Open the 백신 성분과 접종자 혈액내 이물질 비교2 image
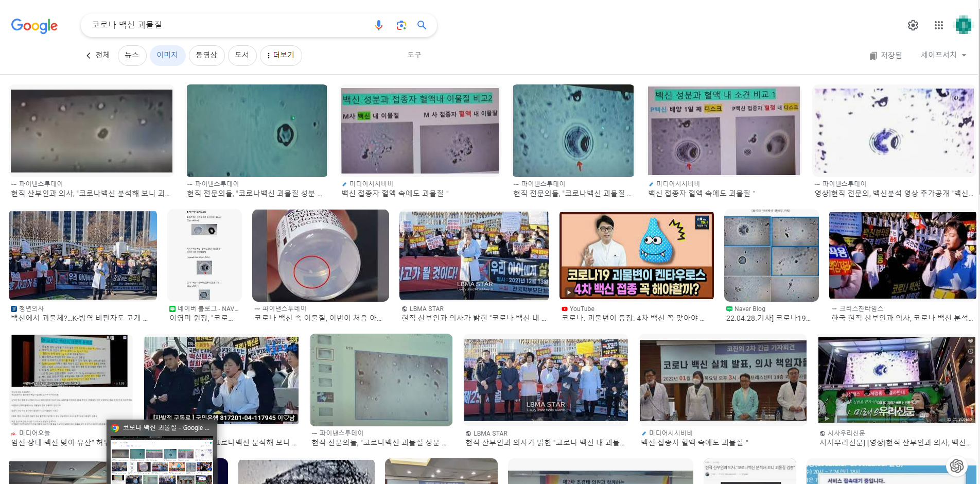 (420, 131)
